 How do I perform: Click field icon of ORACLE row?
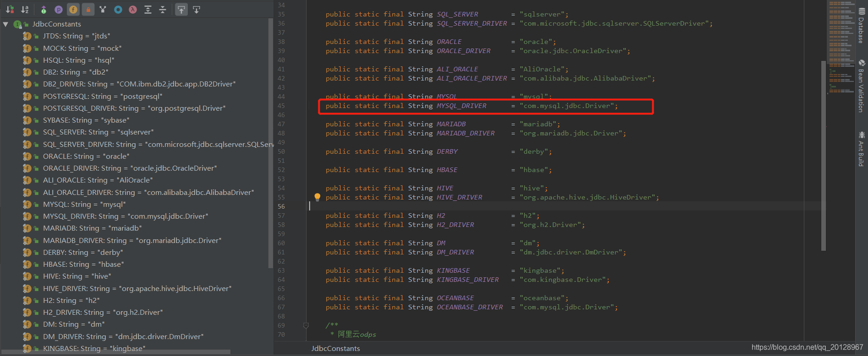coord(27,156)
